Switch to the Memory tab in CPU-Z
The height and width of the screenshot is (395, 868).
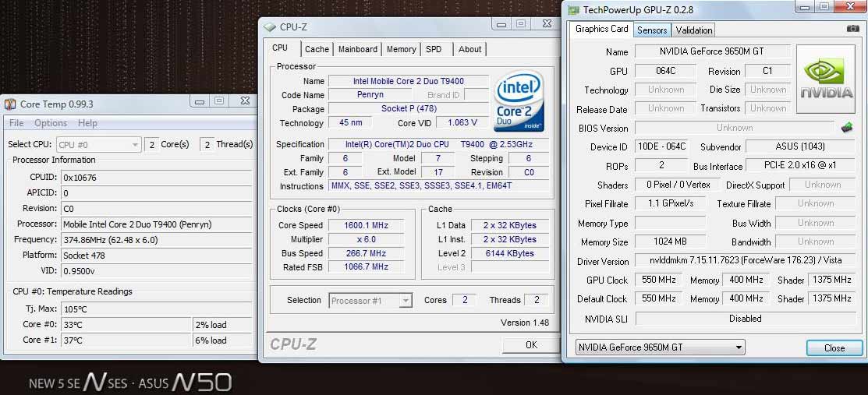(402, 48)
